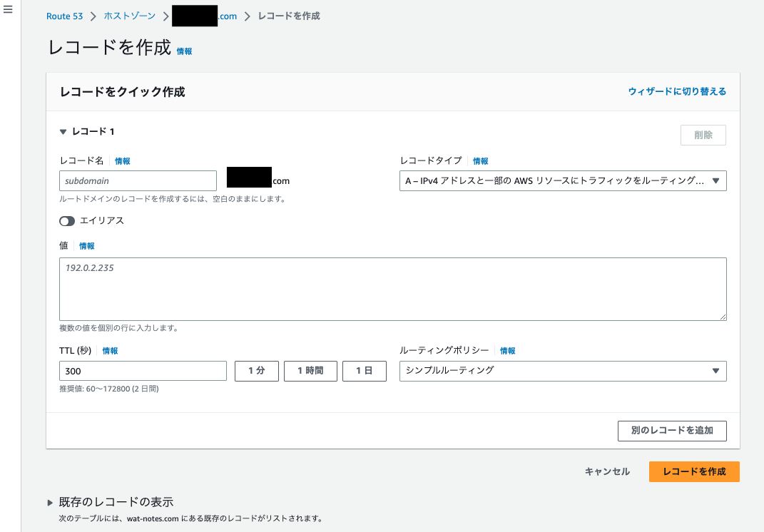This screenshot has width=764, height=532.
Task: Click 別のレコードを追加 button
Action: [671, 431]
